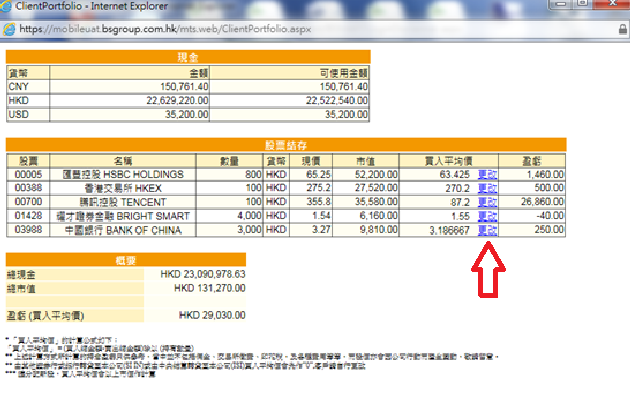Click the HKEX stock name
Viewport: 630px width, 404px height.
pos(123,188)
